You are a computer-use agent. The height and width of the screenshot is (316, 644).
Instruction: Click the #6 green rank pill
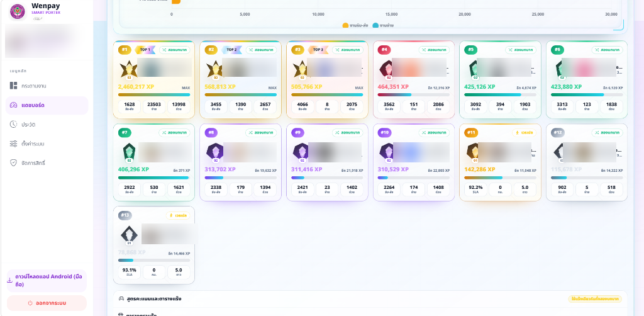pyautogui.click(x=557, y=50)
